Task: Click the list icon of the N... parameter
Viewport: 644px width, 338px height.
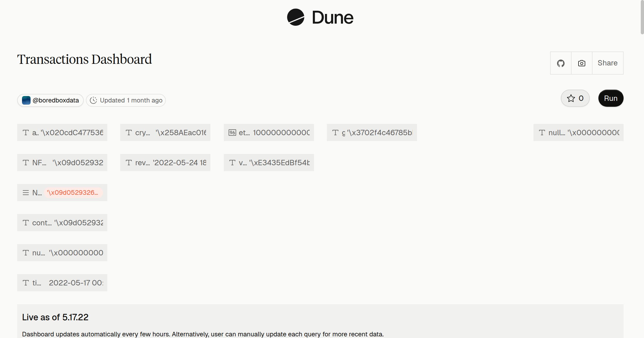Action: 26,193
